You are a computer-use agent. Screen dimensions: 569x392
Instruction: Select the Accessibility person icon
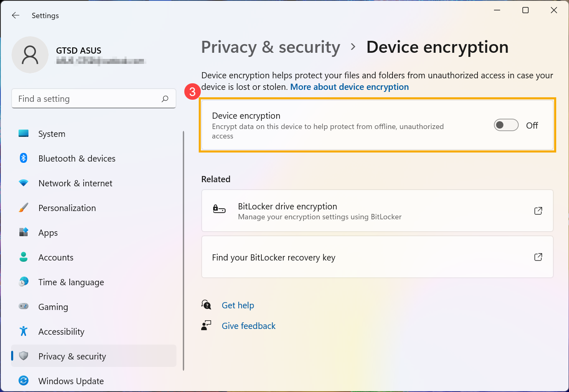(x=24, y=331)
